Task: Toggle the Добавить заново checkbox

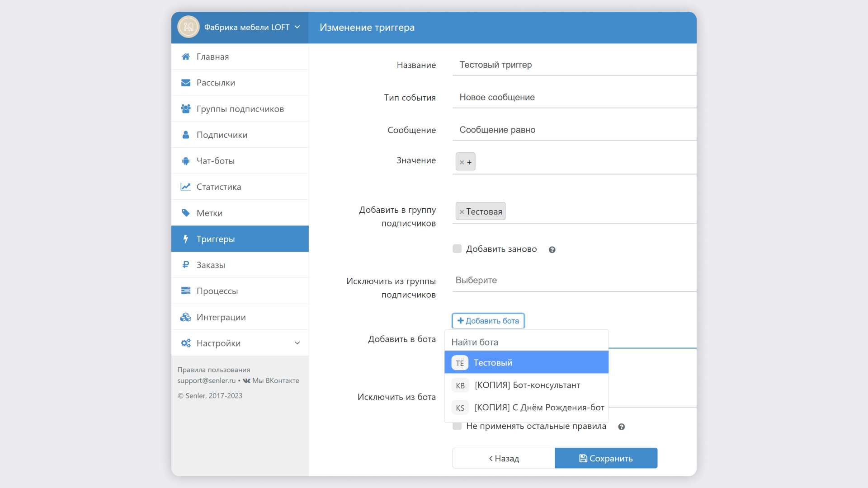Action: pos(457,249)
